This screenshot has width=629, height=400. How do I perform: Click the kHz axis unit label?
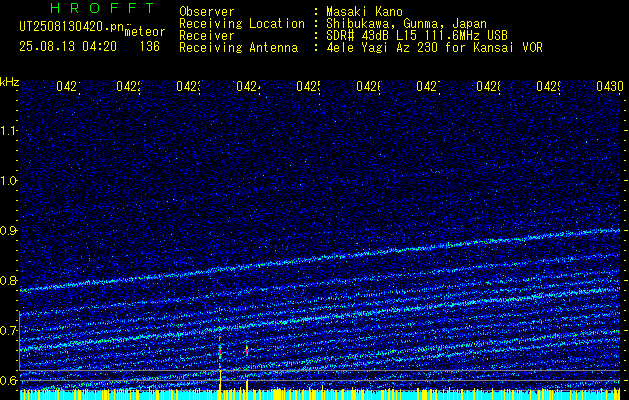click(9, 83)
